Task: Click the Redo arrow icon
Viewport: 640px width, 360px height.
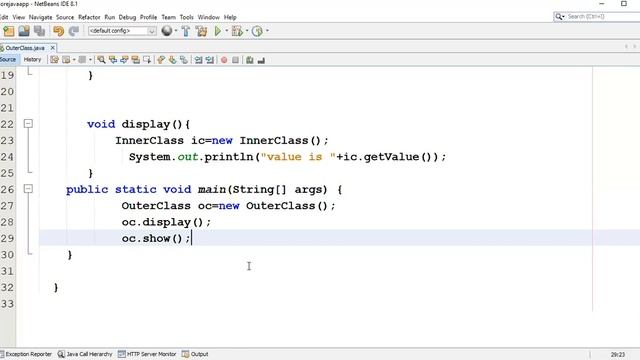Action: pos(73,31)
